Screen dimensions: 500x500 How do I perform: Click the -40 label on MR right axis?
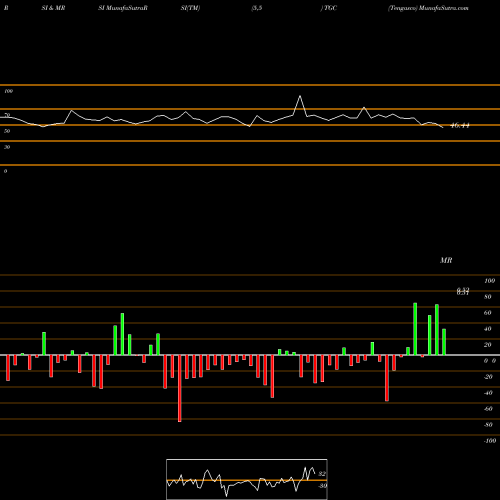(x=488, y=393)
